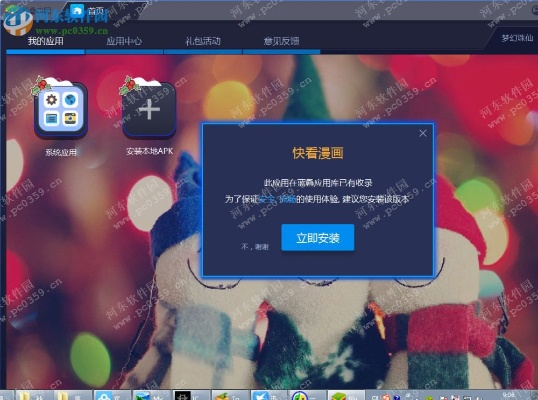
Task: Open the blue cloud taskbar app
Action: [x=112, y=395]
